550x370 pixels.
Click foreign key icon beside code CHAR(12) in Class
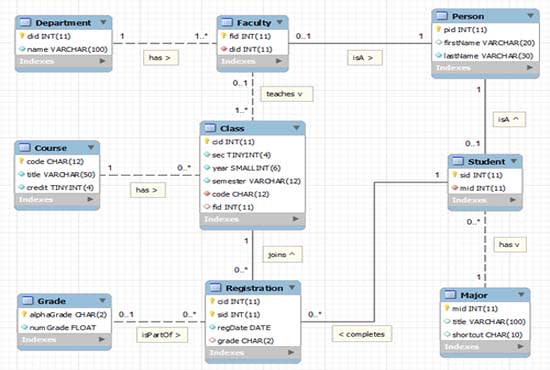[x=207, y=194]
